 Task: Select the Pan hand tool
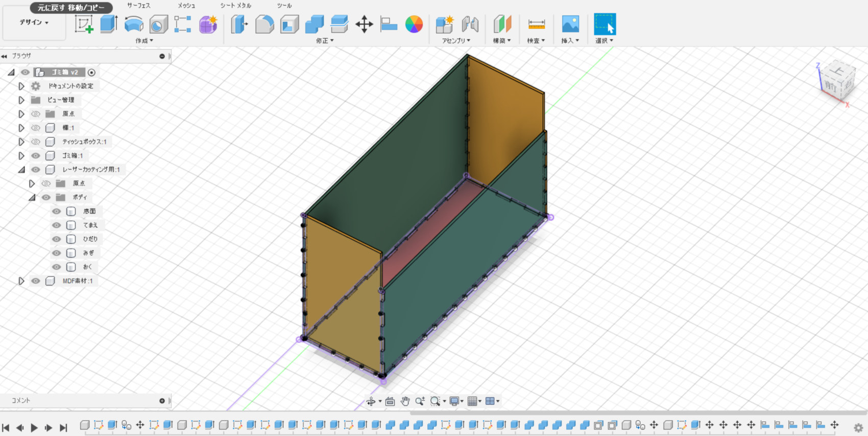(405, 401)
